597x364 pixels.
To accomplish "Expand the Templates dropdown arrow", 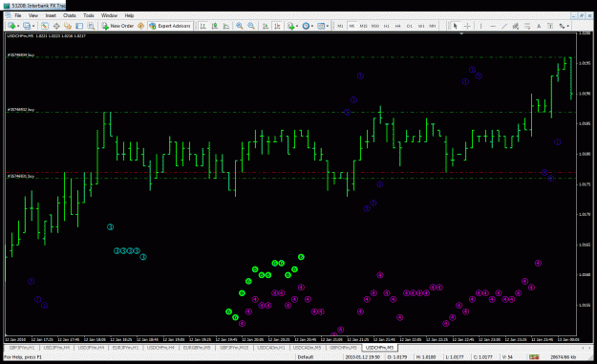I will tap(328, 26).
